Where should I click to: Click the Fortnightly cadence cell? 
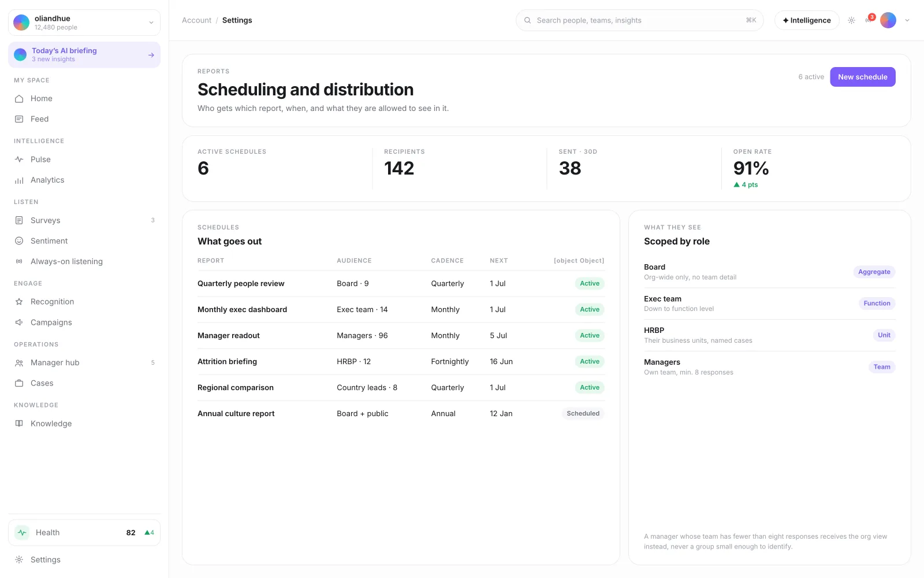[449, 362]
